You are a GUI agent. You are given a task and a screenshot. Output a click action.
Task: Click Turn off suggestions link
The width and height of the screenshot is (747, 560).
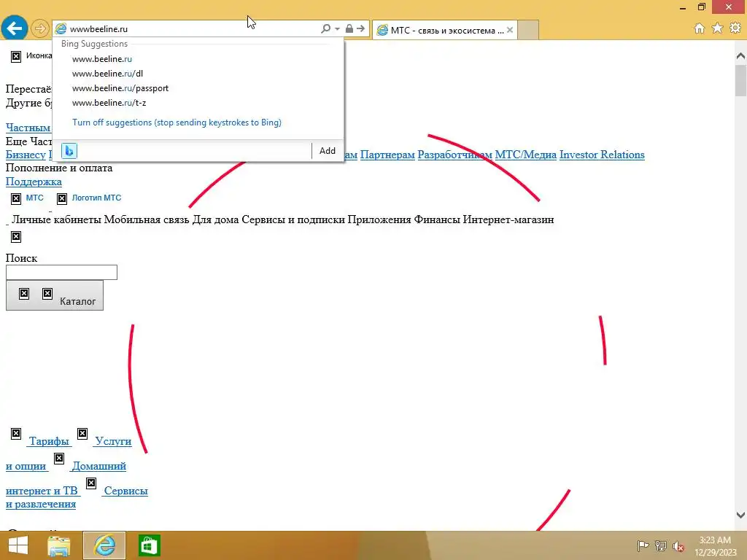(x=177, y=122)
